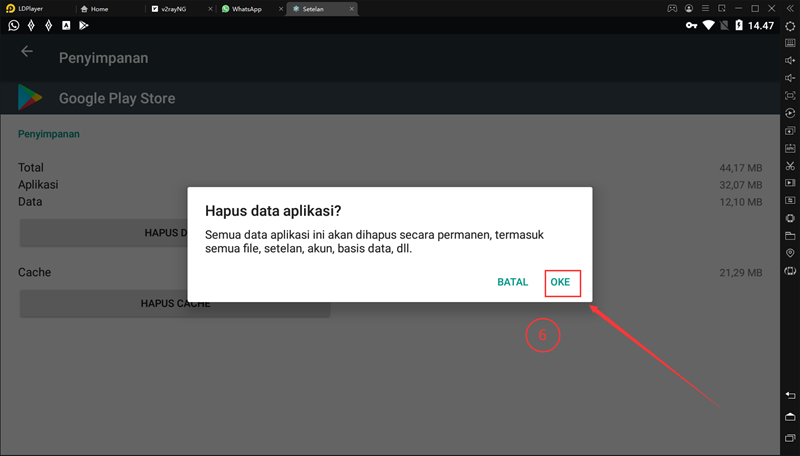Screen dimensions: 800x456
Task: Collapse the sidebar with double chevron
Action: [x=790, y=8]
